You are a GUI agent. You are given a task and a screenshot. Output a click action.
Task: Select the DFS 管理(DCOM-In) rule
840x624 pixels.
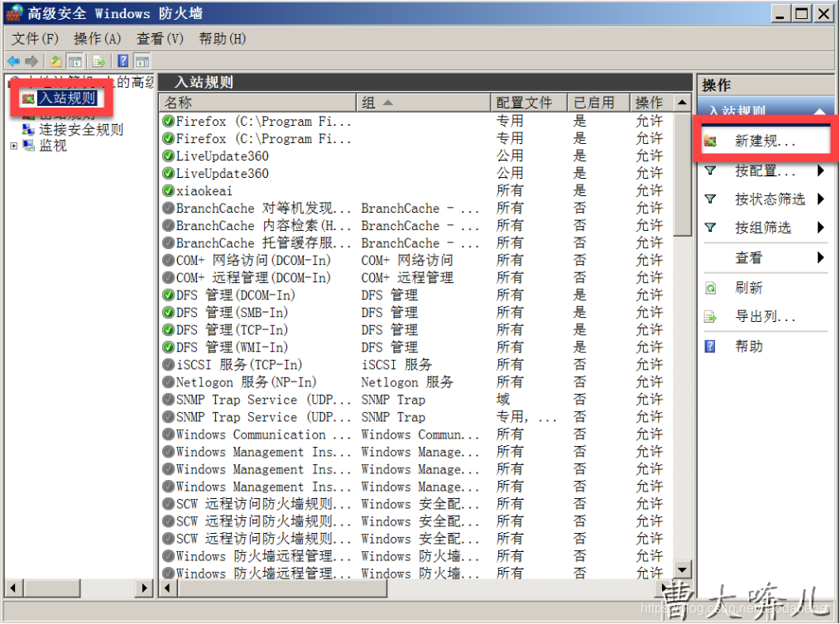(415, 295)
